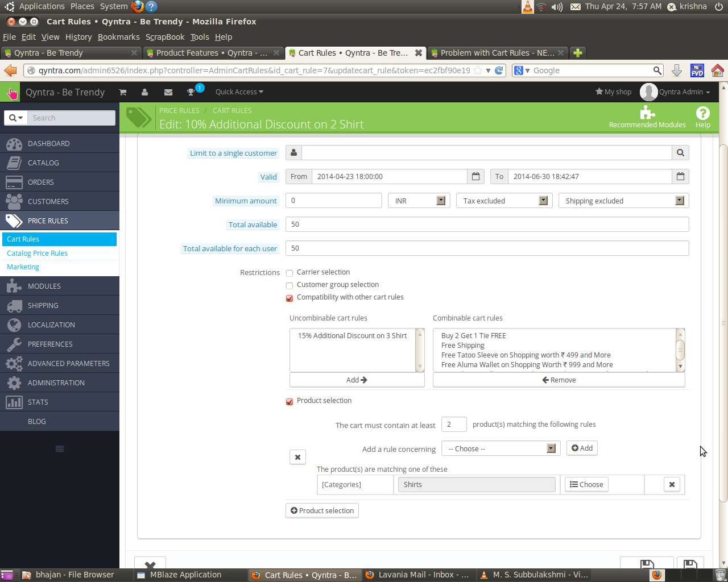728x582 pixels.
Task: Open the Localization globe icon
Action: click(14, 325)
